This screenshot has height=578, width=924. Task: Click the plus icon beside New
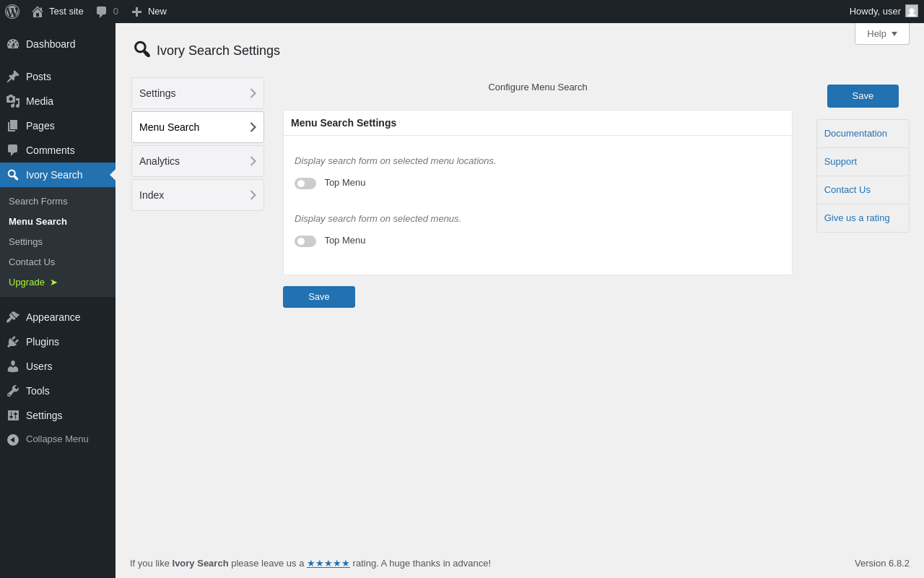[136, 12]
